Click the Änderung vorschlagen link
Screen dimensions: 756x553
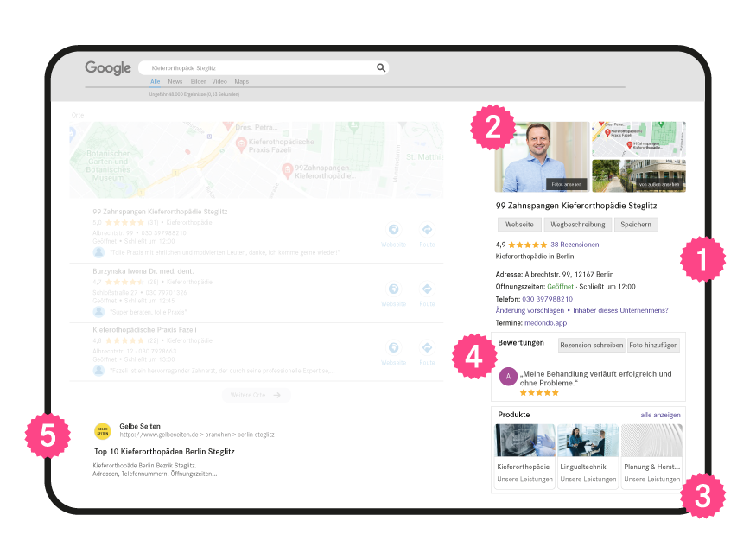point(530,310)
